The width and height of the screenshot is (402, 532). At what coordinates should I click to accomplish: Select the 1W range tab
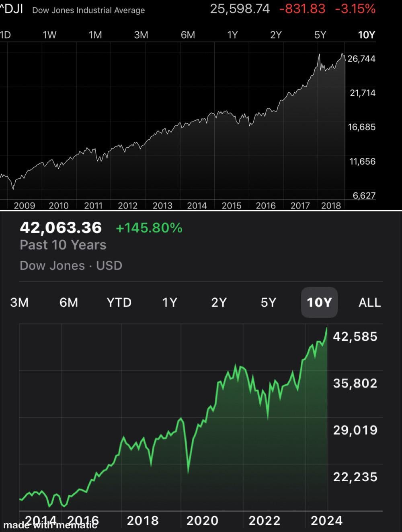(x=50, y=35)
